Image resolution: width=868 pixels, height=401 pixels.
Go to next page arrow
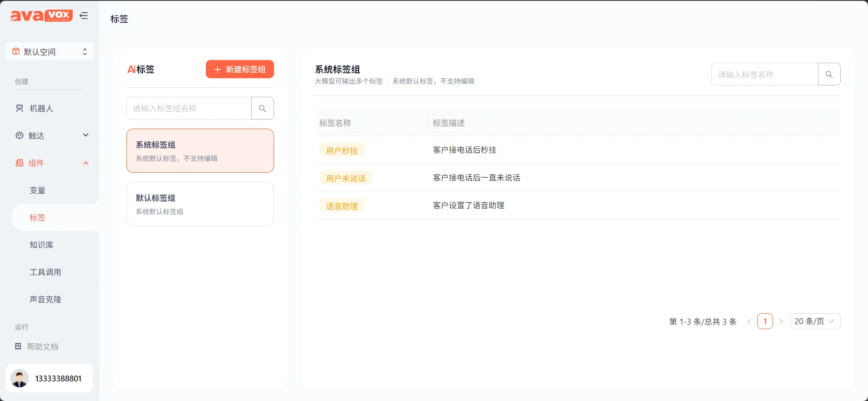pyautogui.click(x=781, y=321)
